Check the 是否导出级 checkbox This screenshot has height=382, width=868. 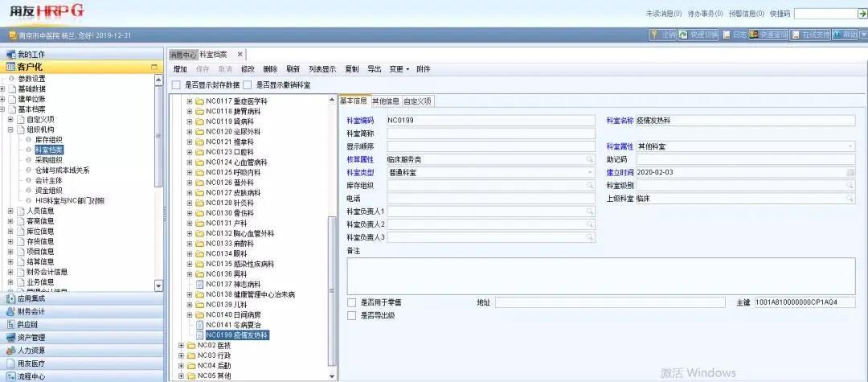pyautogui.click(x=352, y=316)
